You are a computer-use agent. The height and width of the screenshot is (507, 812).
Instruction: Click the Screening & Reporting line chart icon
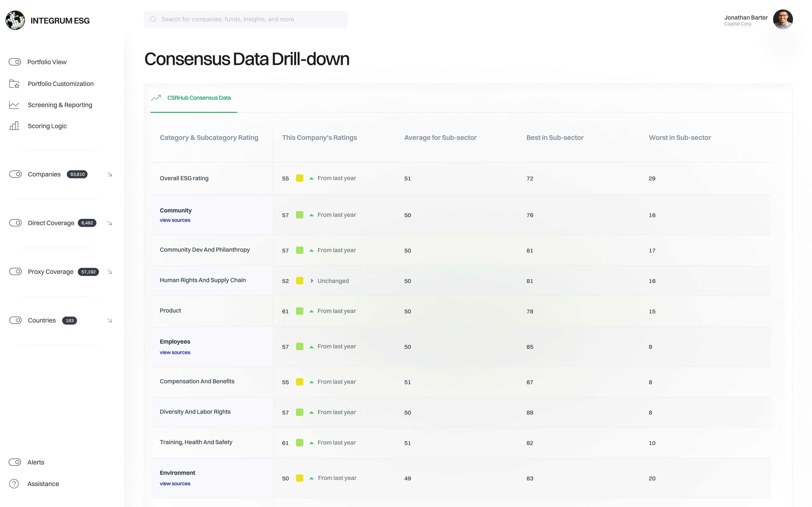tap(14, 105)
